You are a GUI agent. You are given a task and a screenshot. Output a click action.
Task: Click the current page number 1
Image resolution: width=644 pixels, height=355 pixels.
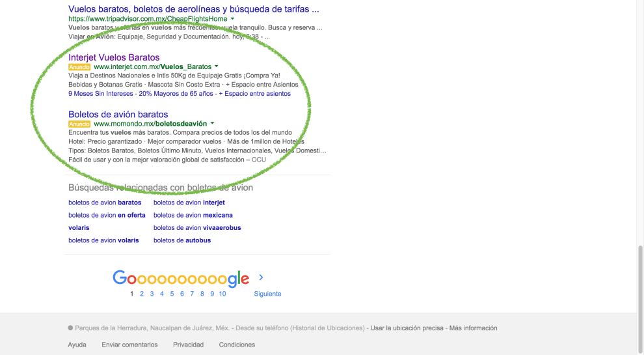coord(131,294)
